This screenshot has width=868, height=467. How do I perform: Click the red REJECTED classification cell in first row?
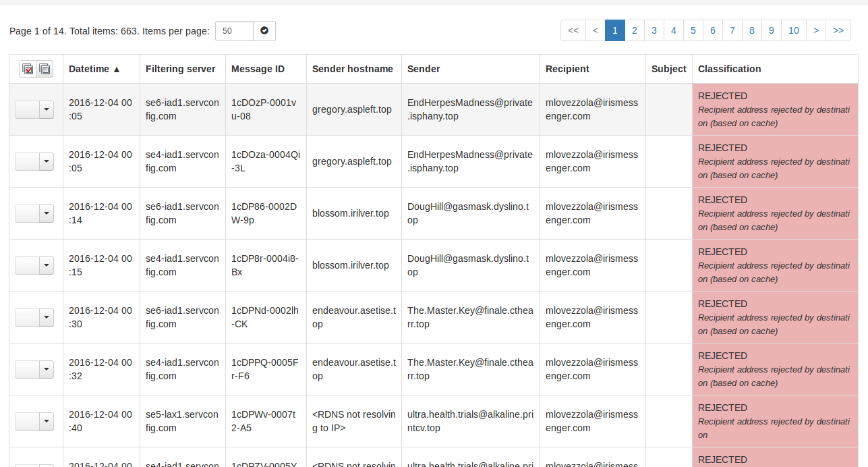[x=775, y=109]
